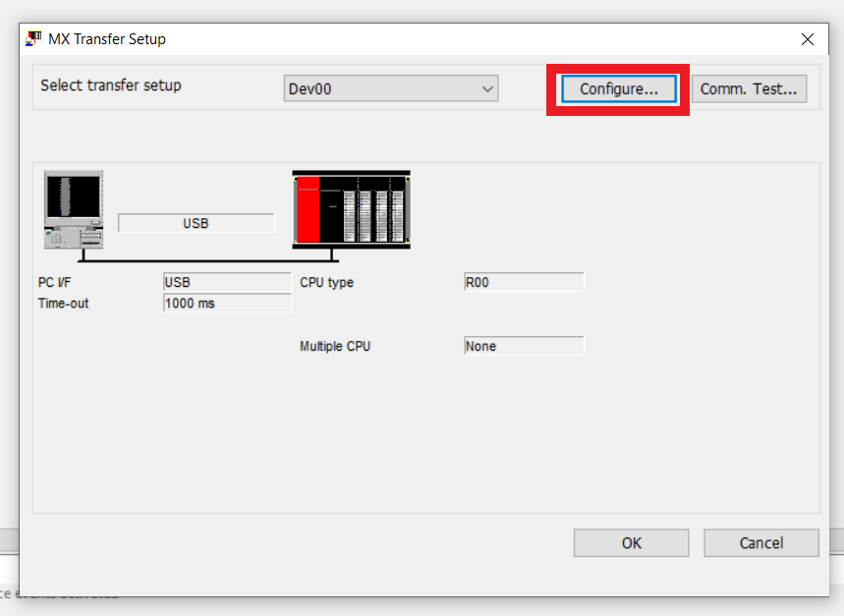Click the 'MX Transfer Setup' title text
Viewport: 844px width, 616px height.
click(x=107, y=39)
